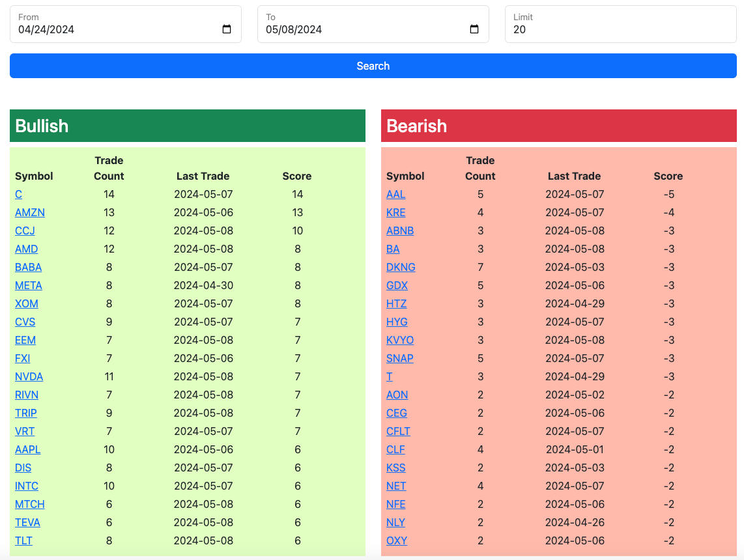Open the CVS symbol link

(x=25, y=322)
